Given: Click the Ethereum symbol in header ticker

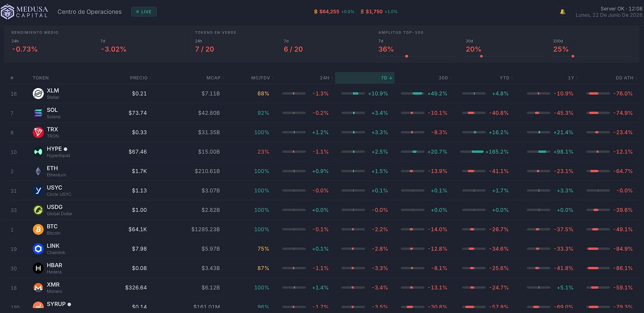Looking at the screenshot, I should coord(362,12).
